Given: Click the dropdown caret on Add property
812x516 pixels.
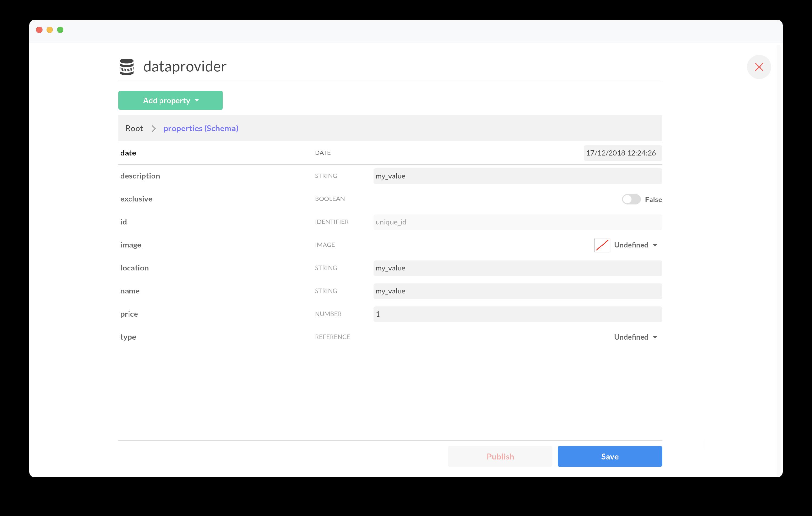Looking at the screenshot, I should pos(197,100).
